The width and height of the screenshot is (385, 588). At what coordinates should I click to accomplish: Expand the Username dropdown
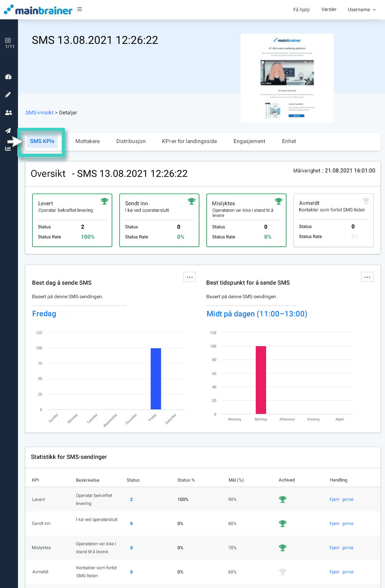pyautogui.click(x=361, y=10)
